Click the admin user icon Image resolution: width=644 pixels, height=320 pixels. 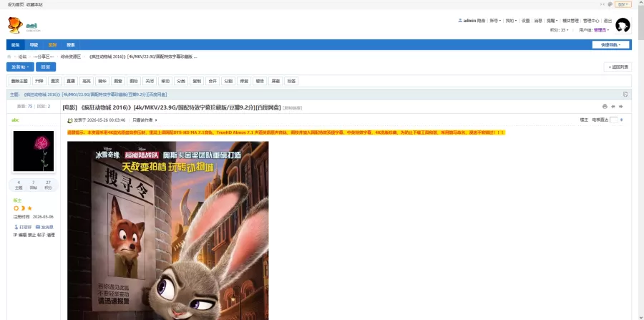tap(460, 21)
